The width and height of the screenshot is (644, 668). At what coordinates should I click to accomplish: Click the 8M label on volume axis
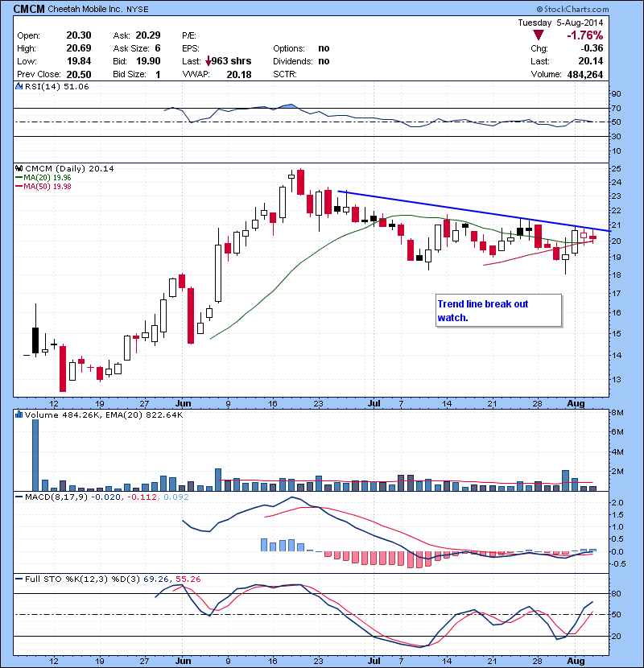point(617,413)
